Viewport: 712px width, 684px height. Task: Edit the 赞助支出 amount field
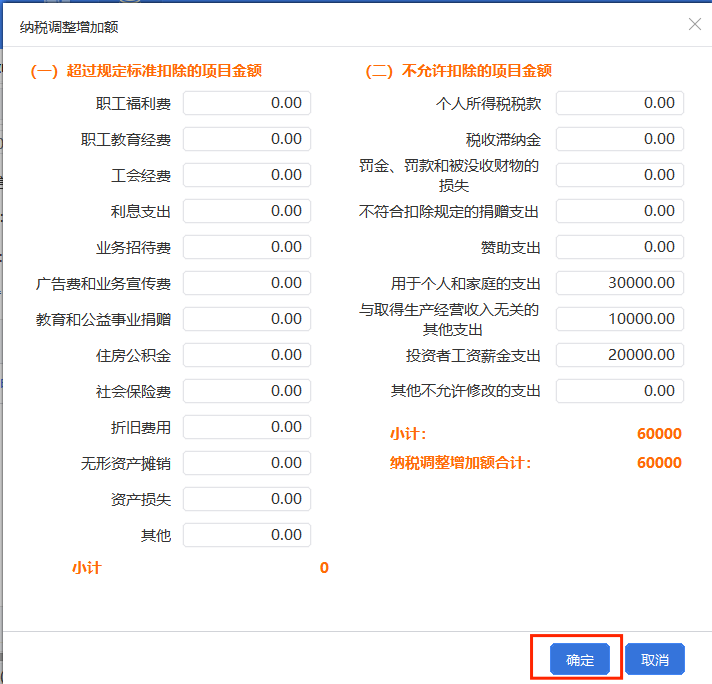click(x=620, y=247)
